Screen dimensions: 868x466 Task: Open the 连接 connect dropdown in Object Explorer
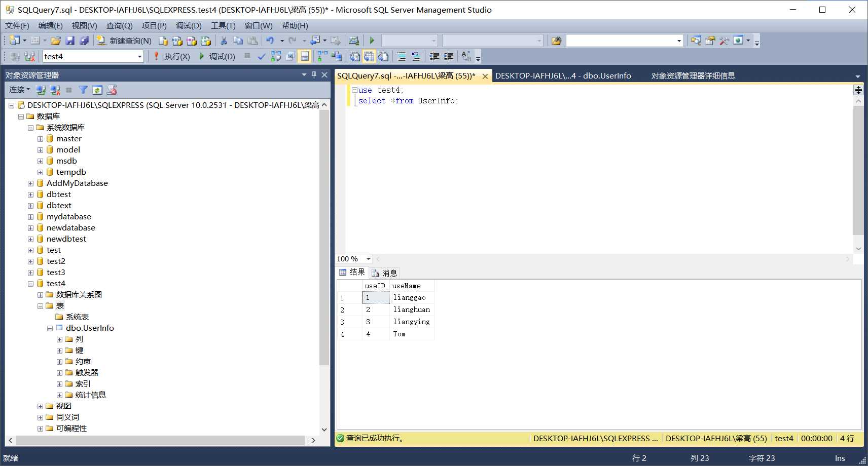click(x=19, y=90)
